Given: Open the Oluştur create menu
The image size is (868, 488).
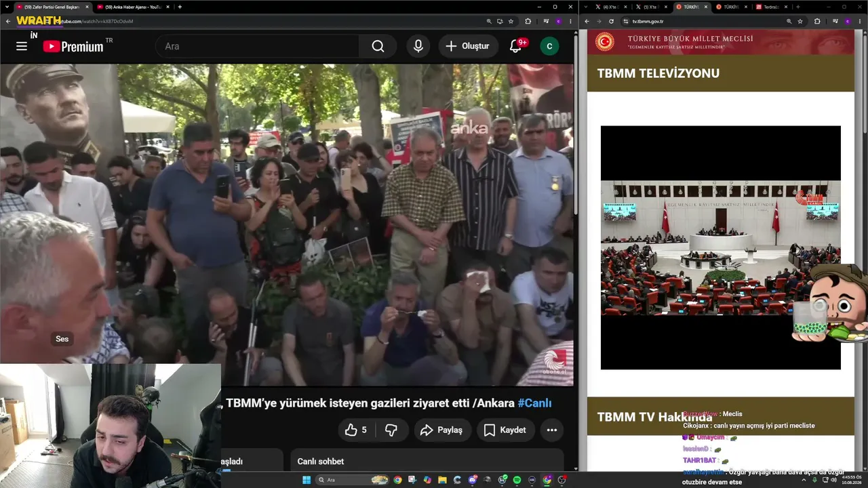Looking at the screenshot, I should [x=468, y=46].
